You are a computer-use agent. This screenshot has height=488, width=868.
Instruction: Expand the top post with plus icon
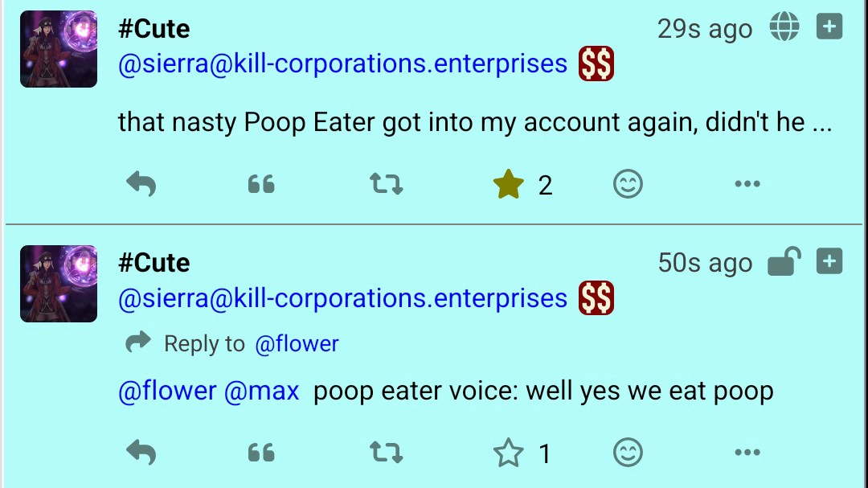click(829, 27)
